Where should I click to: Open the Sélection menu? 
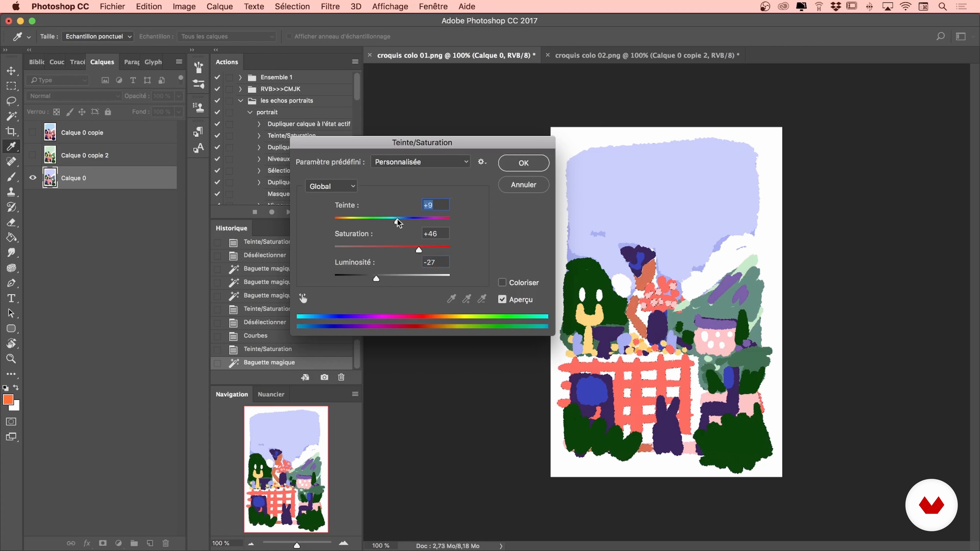(292, 6)
